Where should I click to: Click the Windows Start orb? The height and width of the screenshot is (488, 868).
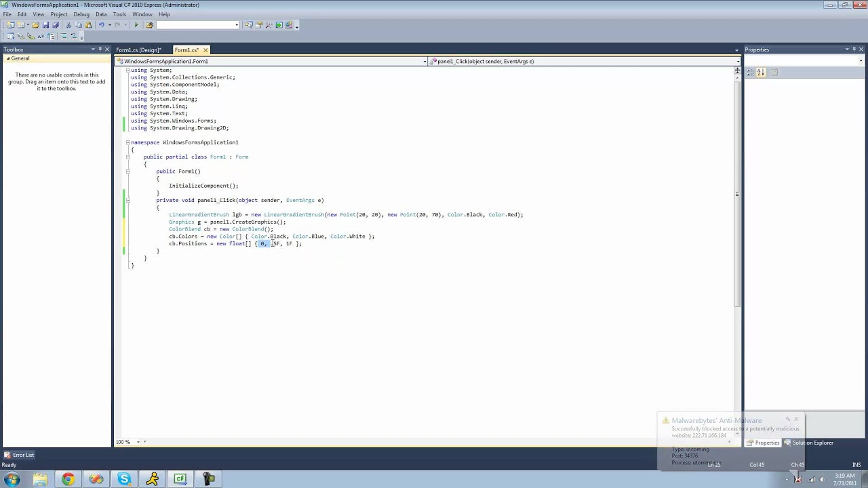point(12,479)
